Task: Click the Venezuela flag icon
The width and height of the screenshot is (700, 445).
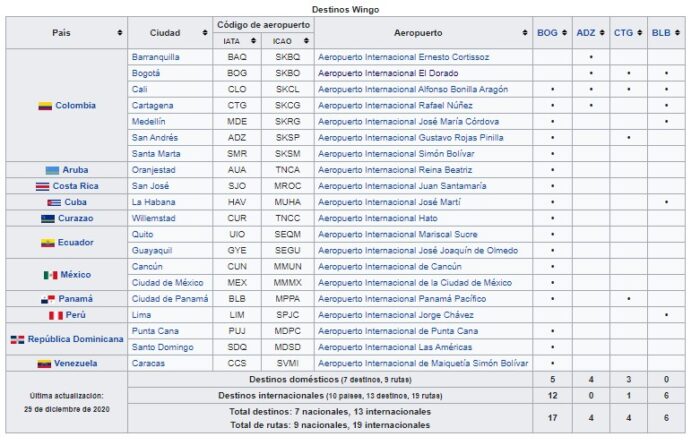Action: tap(43, 363)
